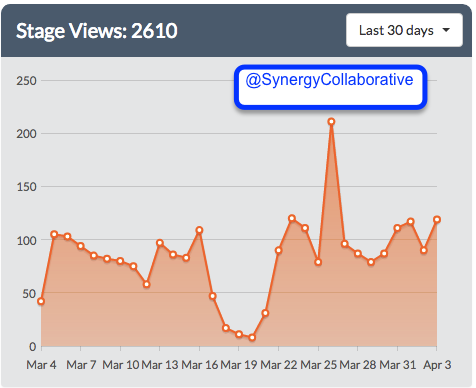Image resolution: width=476 pixels, height=388 pixels.
Task: Click the first data point at Mar 4
Action: (x=41, y=301)
